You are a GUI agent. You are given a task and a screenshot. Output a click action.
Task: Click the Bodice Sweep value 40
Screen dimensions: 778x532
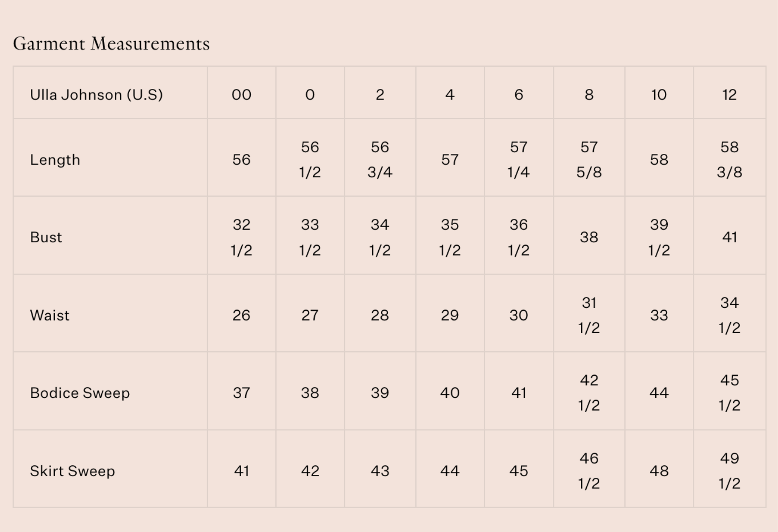click(x=450, y=393)
